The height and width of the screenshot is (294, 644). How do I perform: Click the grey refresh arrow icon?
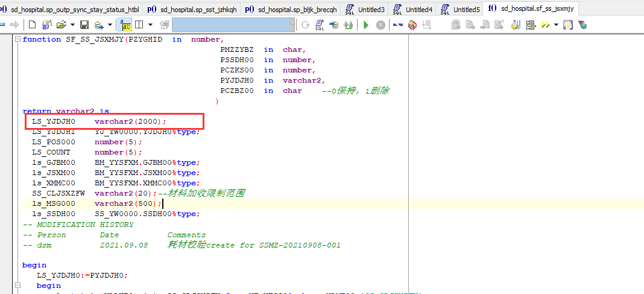pyautogui.click(x=306, y=25)
